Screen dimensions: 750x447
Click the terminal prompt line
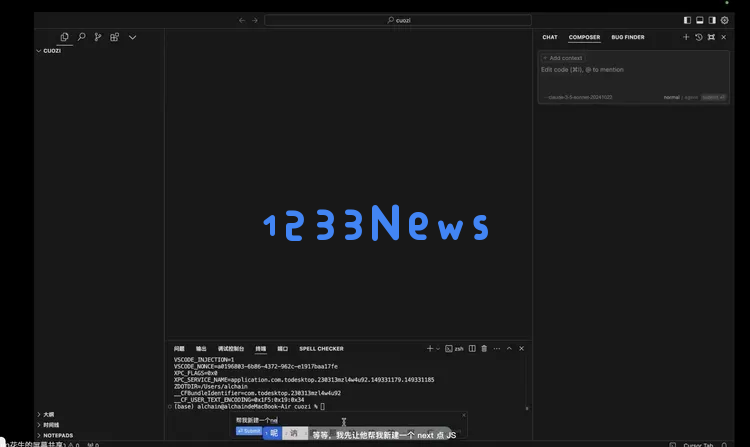pos(249,406)
